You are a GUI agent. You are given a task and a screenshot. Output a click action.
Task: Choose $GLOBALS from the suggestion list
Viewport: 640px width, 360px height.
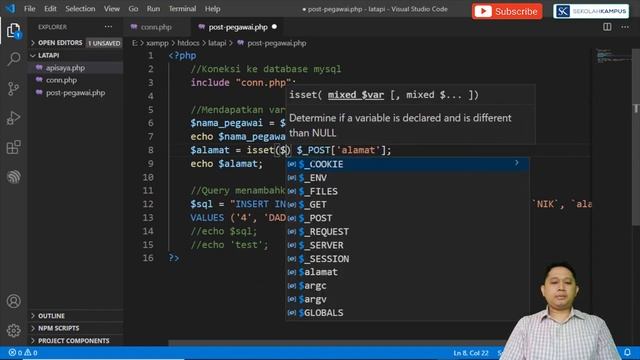pyautogui.click(x=407, y=313)
